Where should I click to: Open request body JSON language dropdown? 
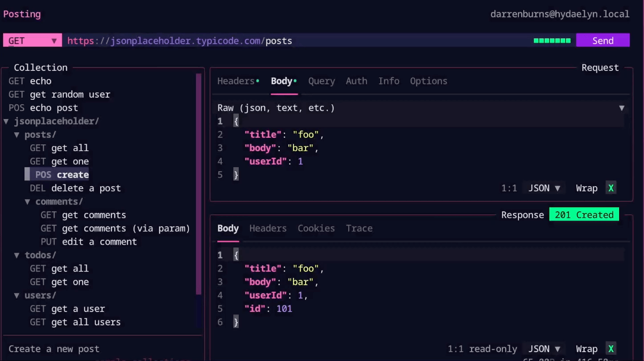544,188
